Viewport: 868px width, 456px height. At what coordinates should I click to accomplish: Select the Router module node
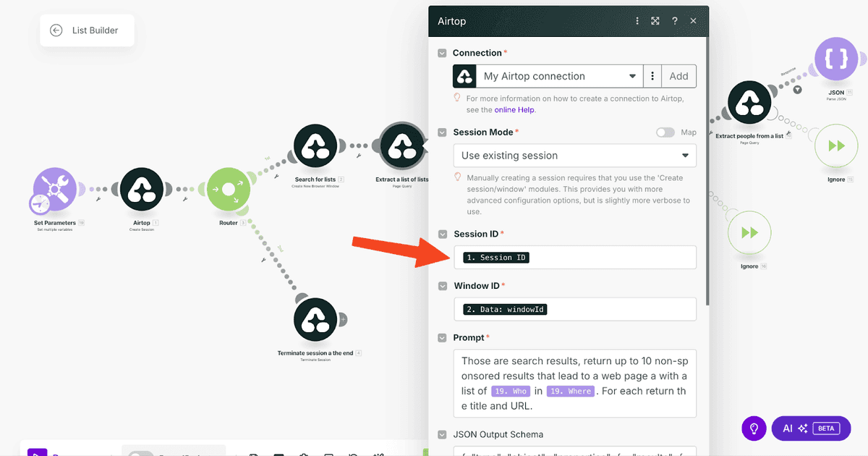[229, 190]
